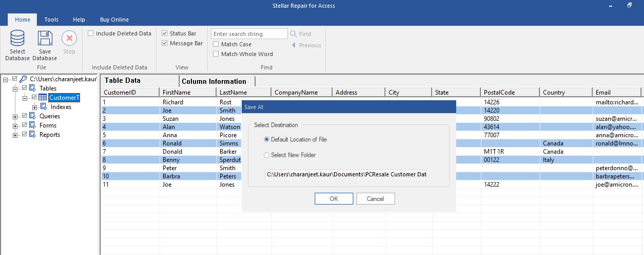The width and height of the screenshot is (644, 255).
Task: Click Cancel in Save At dialog
Action: coord(375,199)
